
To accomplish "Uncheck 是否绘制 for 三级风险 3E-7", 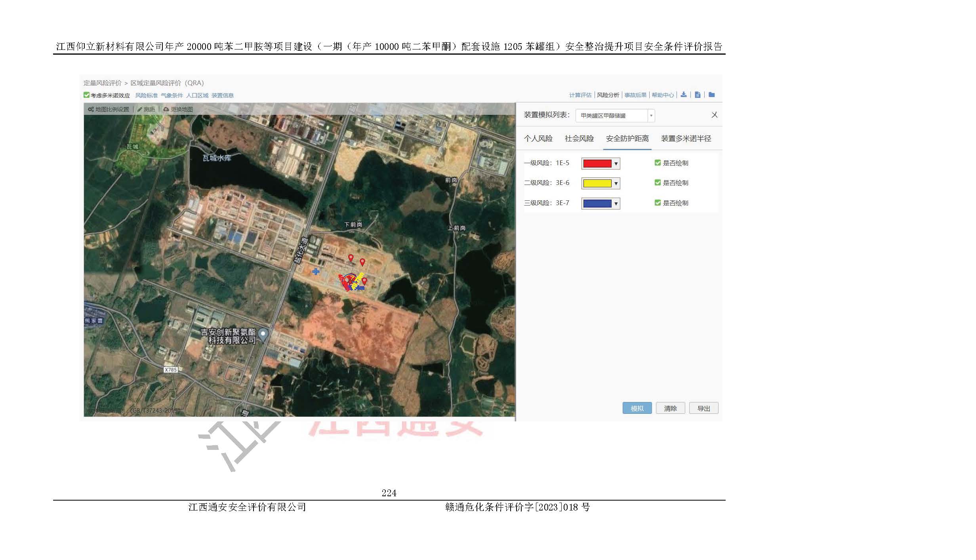I will [x=658, y=203].
